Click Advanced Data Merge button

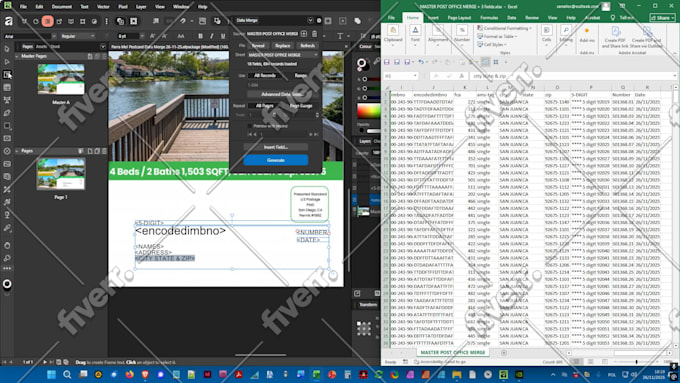(x=282, y=94)
